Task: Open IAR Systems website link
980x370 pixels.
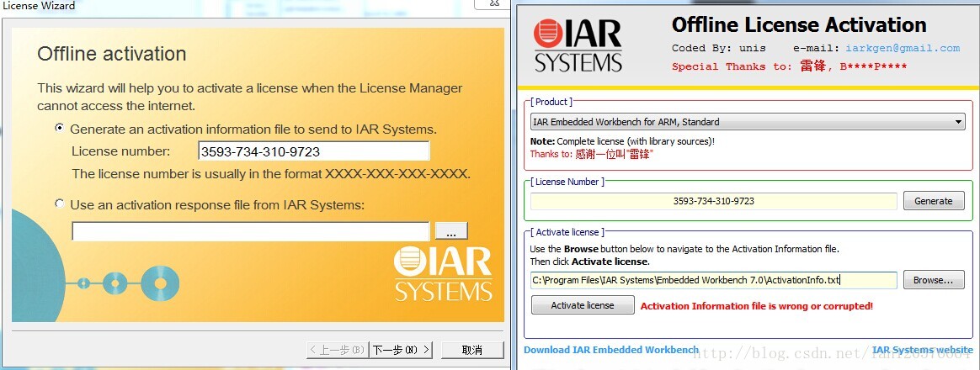Action: tap(923, 350)
